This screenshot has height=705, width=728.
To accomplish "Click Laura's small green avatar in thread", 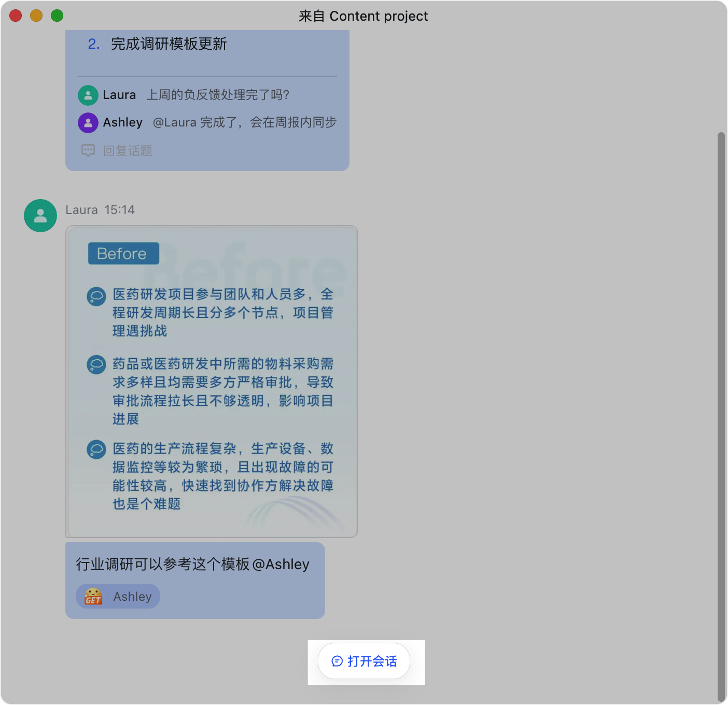I will pyautogui.click(x=88, y=95).
